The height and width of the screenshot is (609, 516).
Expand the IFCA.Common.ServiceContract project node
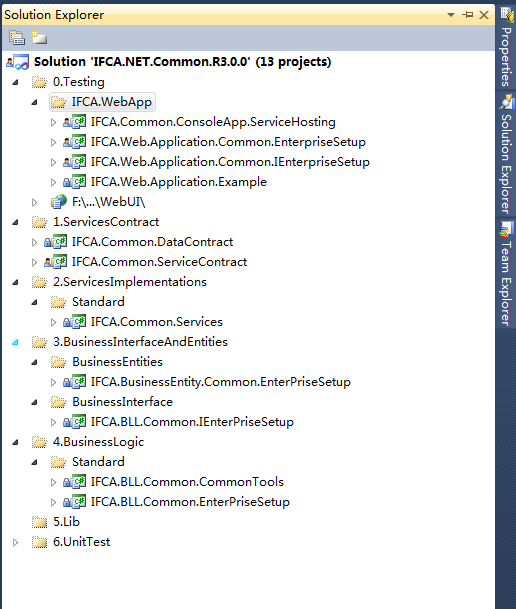(34, 263)
